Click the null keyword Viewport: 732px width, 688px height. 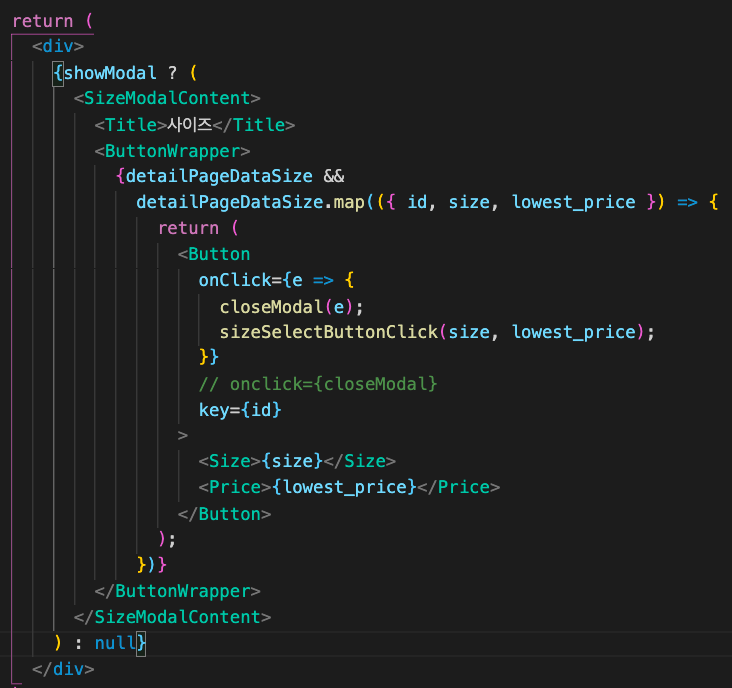pos(115,643)
